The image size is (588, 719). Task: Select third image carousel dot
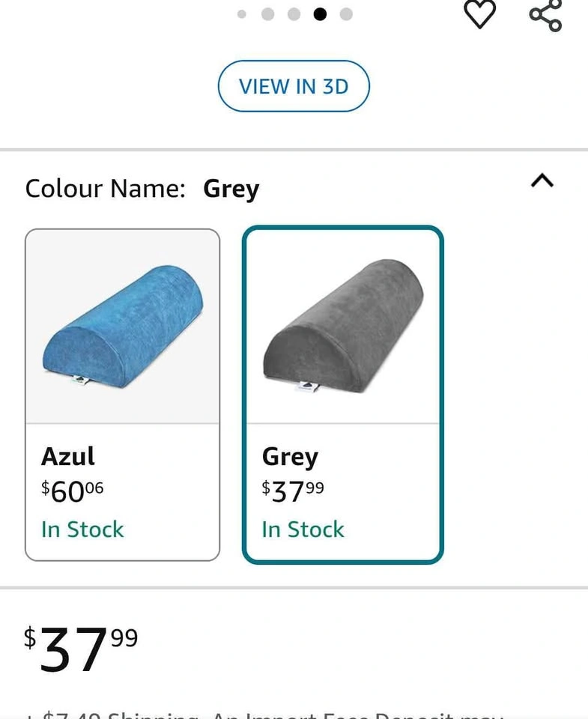click(x=294, y=14)
